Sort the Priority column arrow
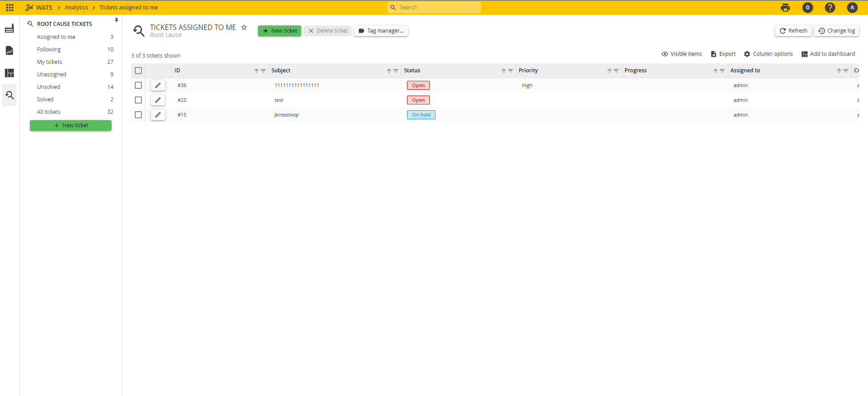Screen dimensions: 868x396 [x=610, y=71]
